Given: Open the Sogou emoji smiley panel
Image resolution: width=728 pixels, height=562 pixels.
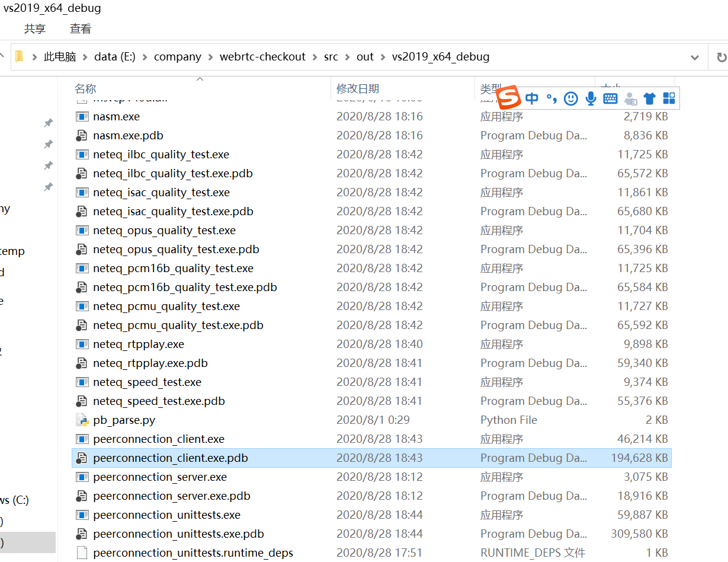Looking at the screenshot, I should pos(571,98).
